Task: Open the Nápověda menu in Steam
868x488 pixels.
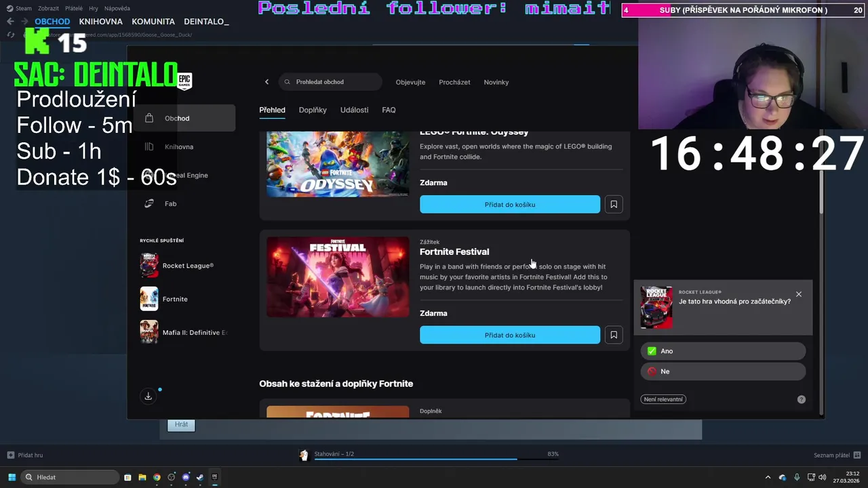Action: coord(117,8)
